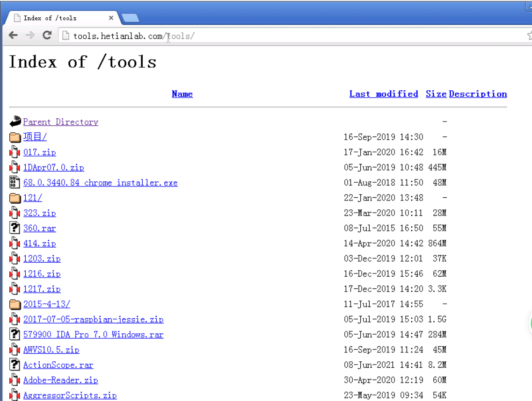
Task: Download the AWVS10.5.zip file
Action: 51,350
